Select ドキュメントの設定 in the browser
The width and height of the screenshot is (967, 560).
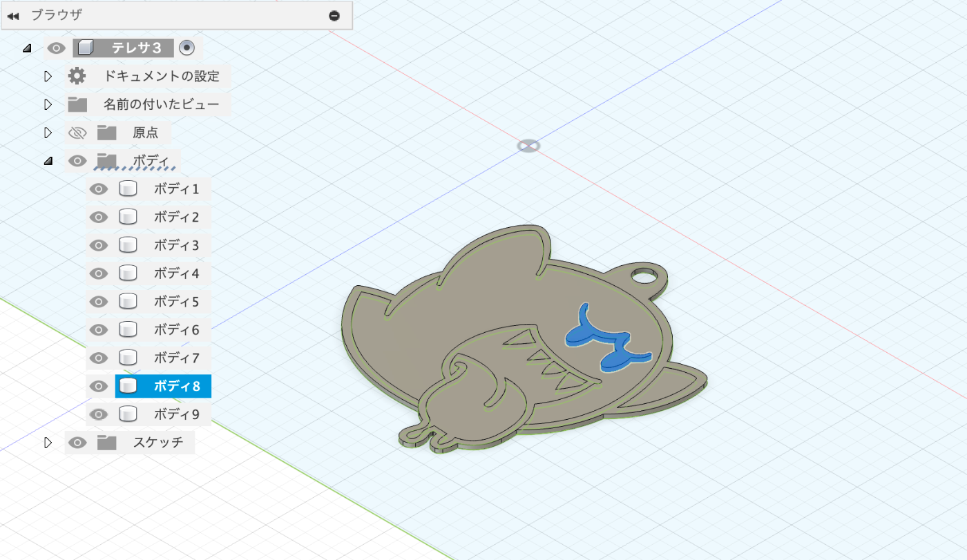tap(162, 76)
